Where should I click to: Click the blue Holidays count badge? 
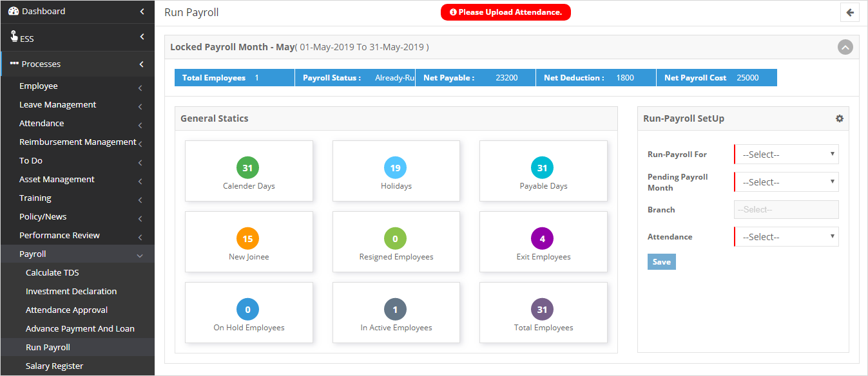[395, 168]
